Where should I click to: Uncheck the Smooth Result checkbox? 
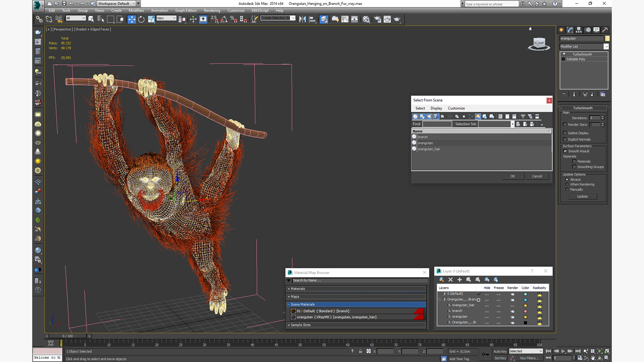(565, 151)
